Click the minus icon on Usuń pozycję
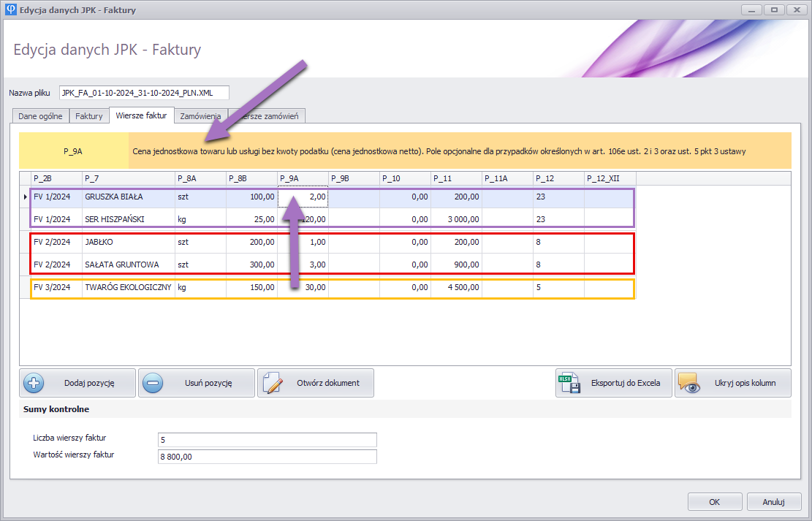 tap(153, 383)
